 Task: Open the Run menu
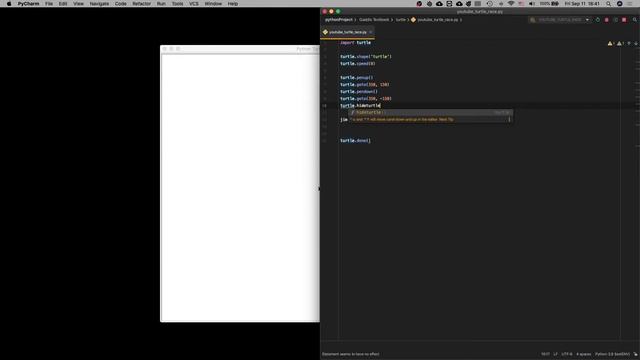tap(161, 4)
